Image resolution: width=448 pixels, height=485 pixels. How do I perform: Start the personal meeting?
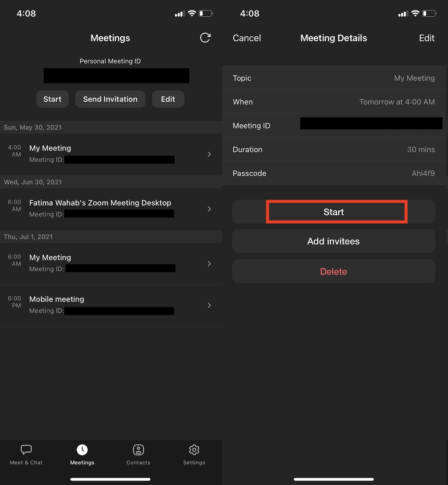pos(52,99)
